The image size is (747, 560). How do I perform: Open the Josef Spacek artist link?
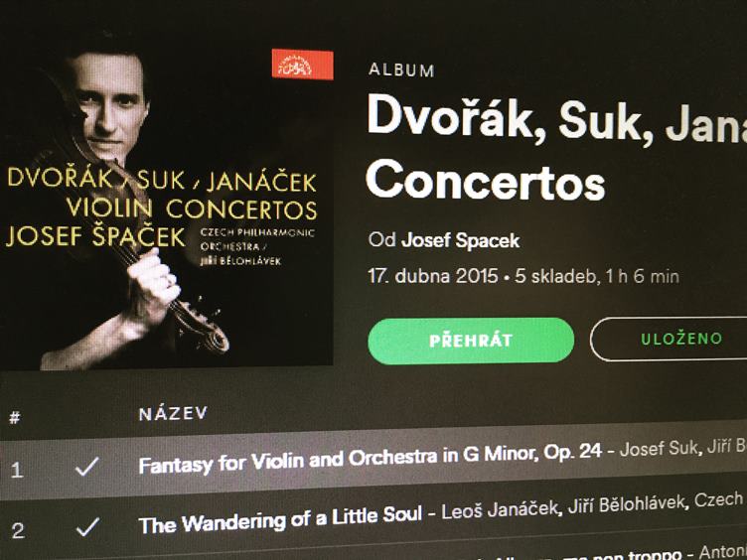[x=460, y=240]
